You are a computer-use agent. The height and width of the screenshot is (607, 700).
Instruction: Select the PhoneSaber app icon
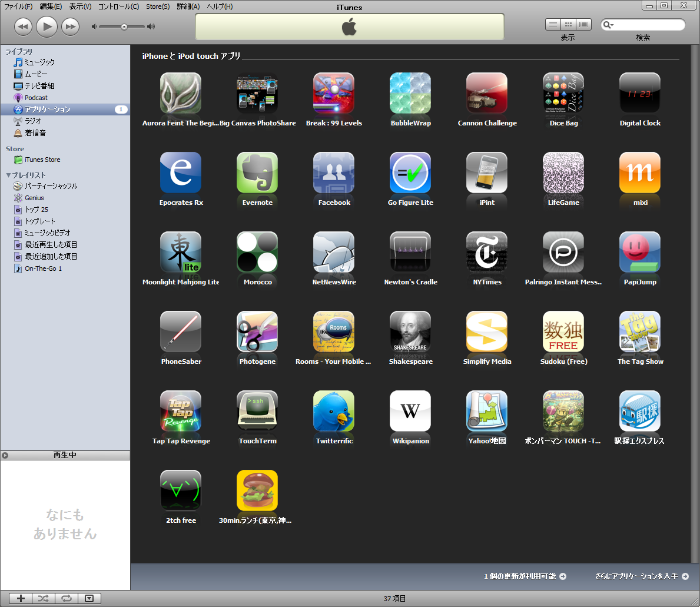click(x=181, y=331)
